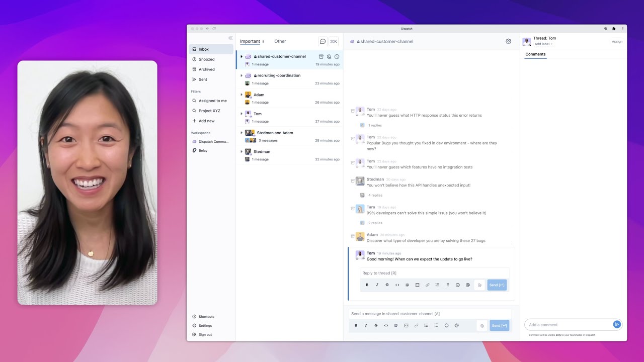
Task: Send the comment with the blue arrow icon
Action: pos(617,325)
